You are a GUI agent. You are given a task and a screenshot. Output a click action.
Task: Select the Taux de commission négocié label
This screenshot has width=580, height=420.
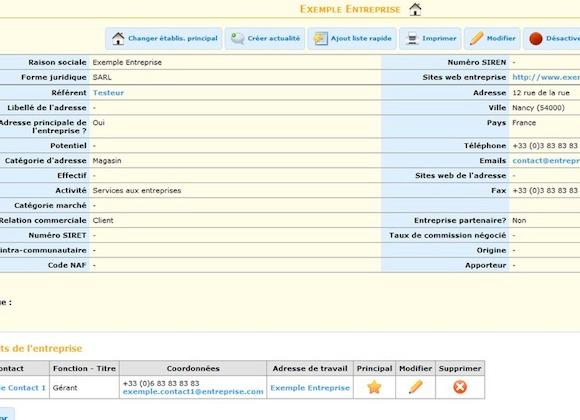tap(448, 235)
